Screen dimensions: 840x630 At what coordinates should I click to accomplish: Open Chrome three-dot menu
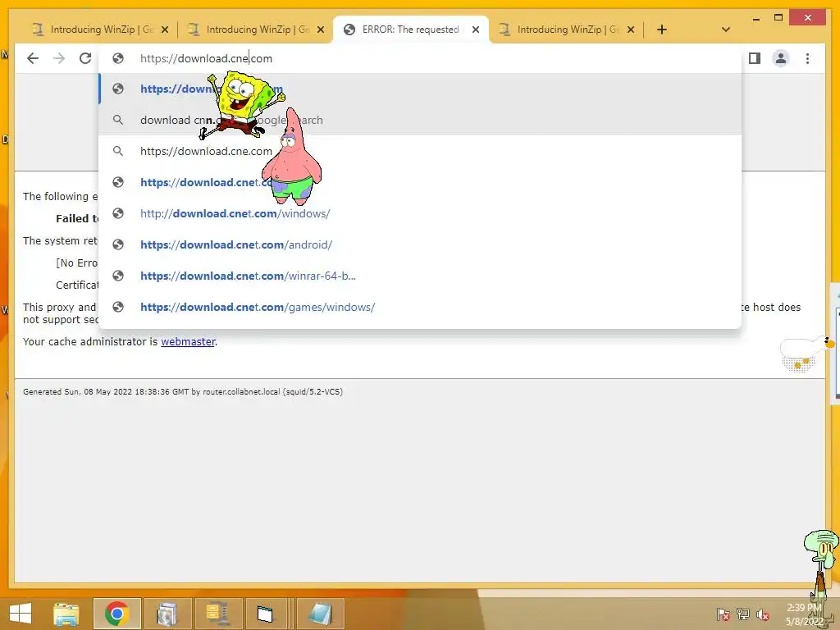coord(807,58)
